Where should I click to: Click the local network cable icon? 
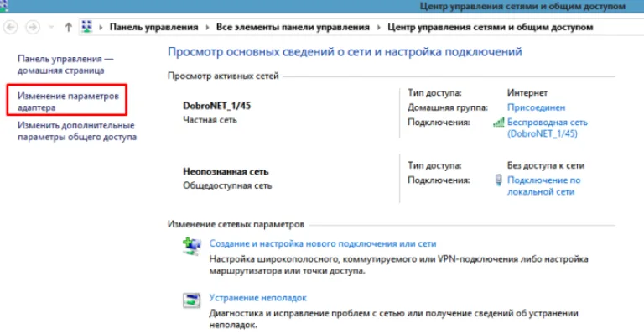pos(499,180)
